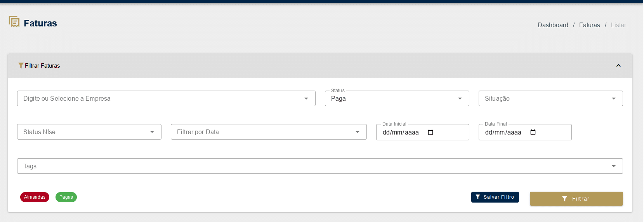
Task: Collapse the Filtrar Faturas panel chevron
Action: tap(618, 66)
